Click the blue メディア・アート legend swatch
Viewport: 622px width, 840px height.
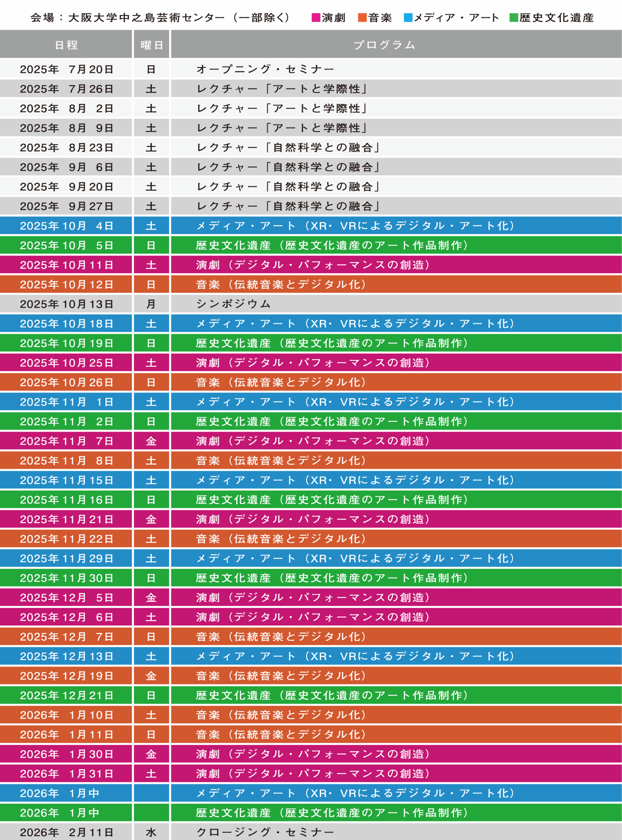[408, 18]
